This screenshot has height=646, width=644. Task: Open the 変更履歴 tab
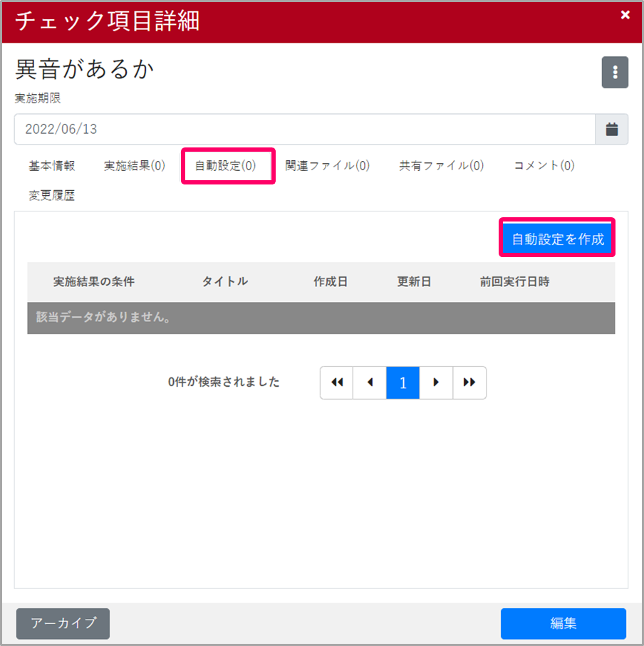click(x=52, y=196)
